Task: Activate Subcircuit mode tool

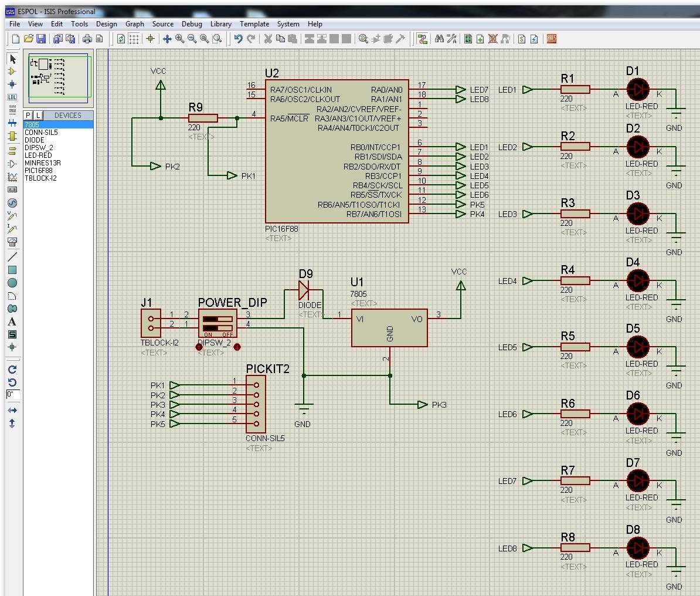Action: [x=12, y=136]
